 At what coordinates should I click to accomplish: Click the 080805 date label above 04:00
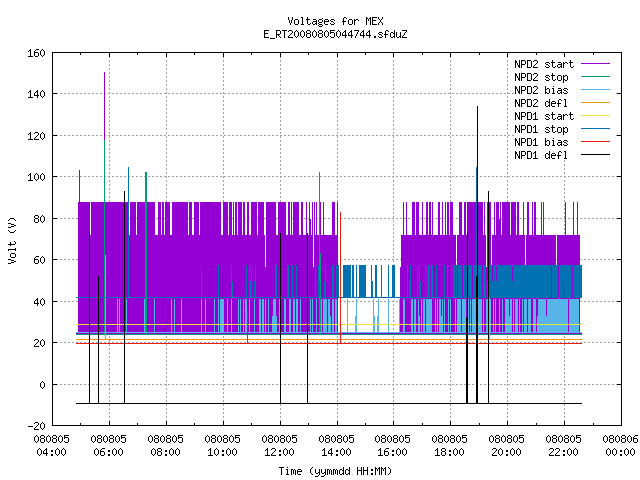click(x=51, y=439)
